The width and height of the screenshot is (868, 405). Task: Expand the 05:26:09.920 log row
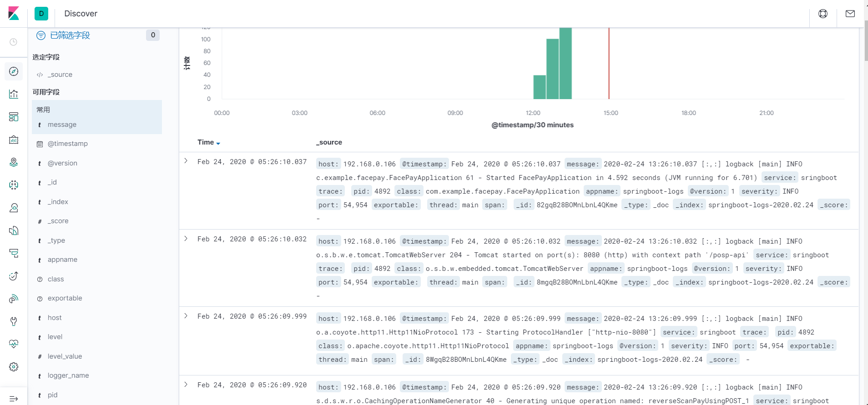[x=186, y=384]
